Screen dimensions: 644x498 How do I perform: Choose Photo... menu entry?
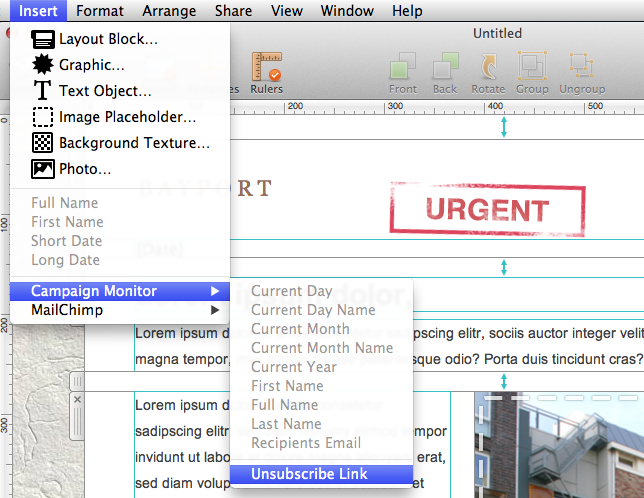pyautogui.click(x=120, y=169)
